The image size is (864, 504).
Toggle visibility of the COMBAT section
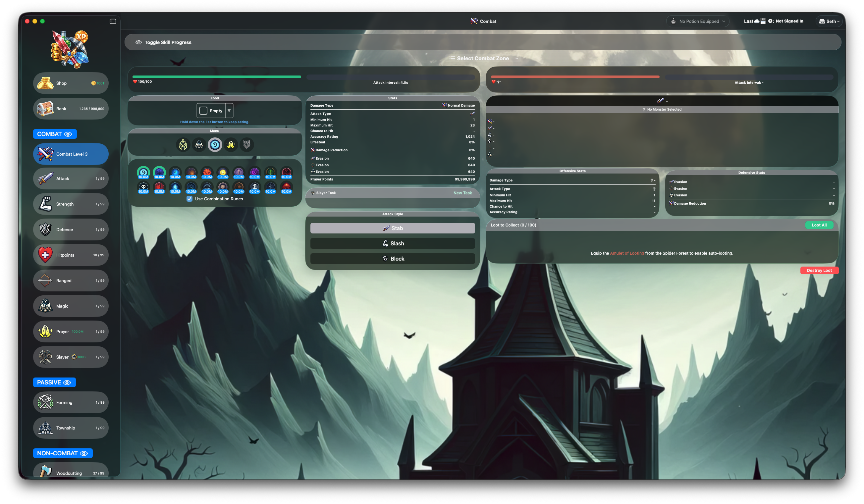(68, 134)
